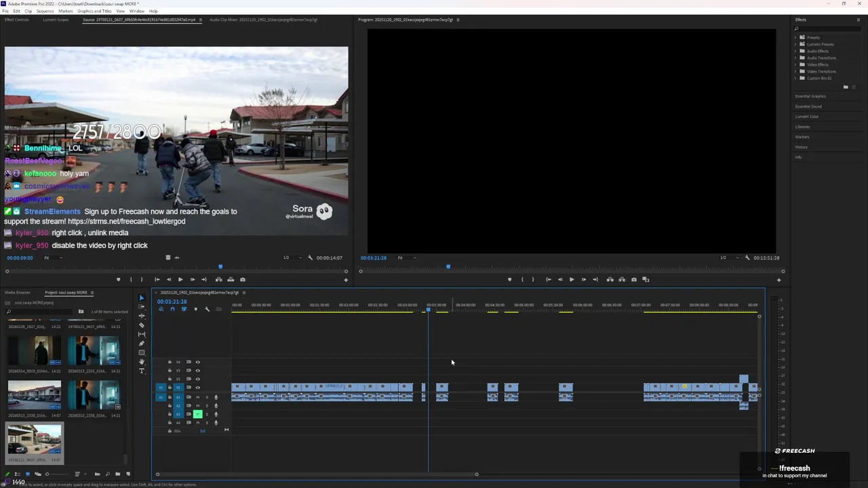Solo audio track A2
Screen dimensions: 868x488
[x=207, y=405]
